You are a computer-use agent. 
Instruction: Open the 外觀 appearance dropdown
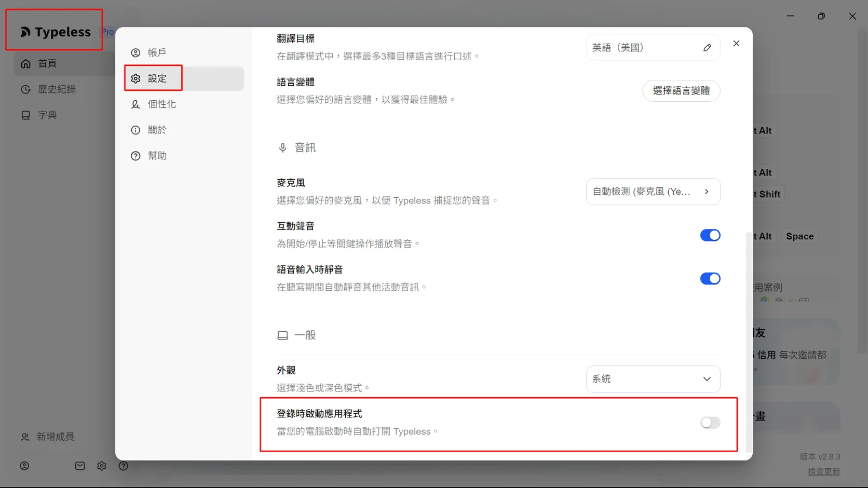coord(653,379)
